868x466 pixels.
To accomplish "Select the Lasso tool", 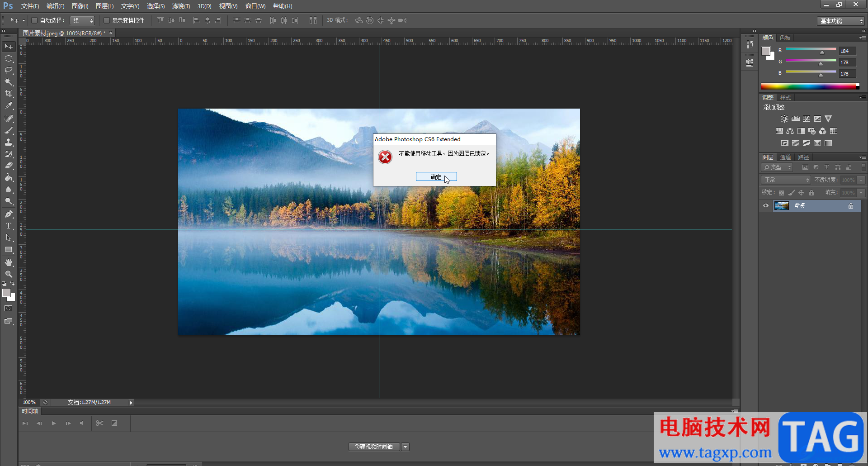I will 9,70.
